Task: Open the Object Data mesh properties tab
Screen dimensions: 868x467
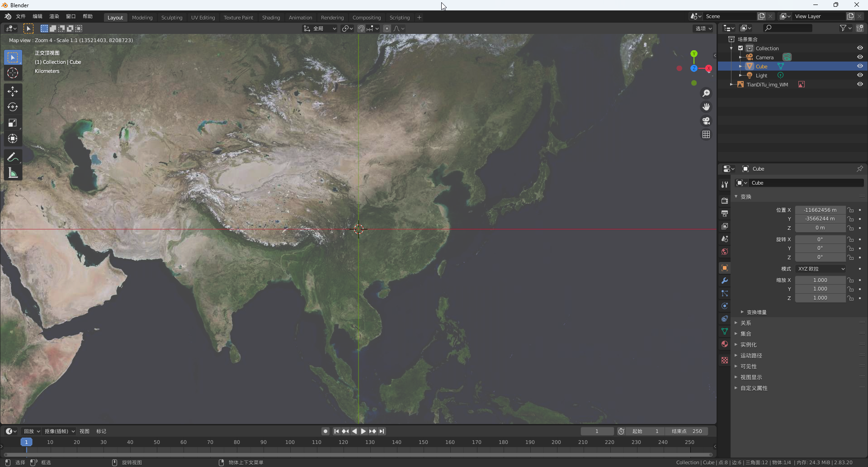Action: pyautogui.click(x=725, y=331)
